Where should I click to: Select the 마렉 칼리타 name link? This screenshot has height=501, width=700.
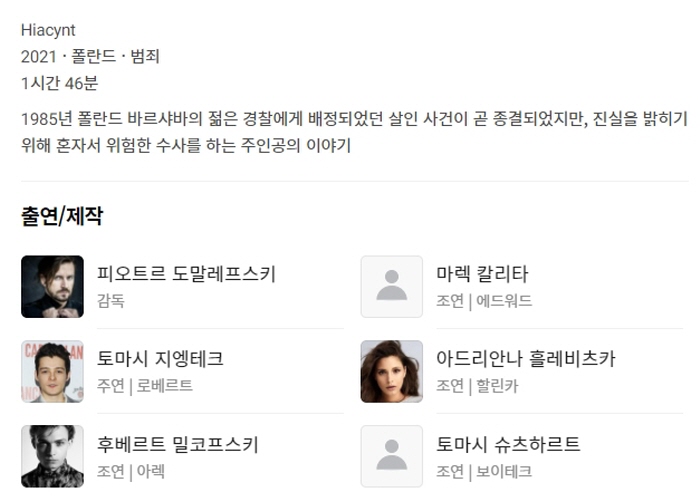pyautogui.click(x=482, y=274)
